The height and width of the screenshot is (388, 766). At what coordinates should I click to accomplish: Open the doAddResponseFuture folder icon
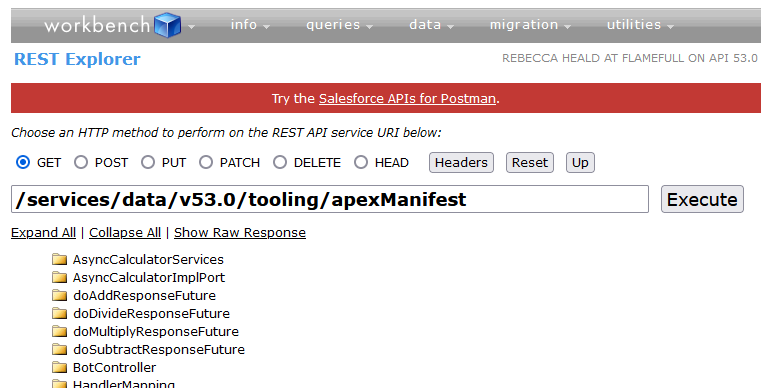[x=59, y=295]
